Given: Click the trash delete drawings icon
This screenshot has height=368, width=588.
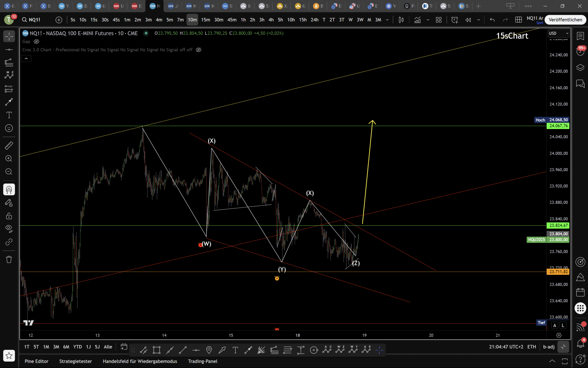Looking at the screenshot, I should pyautogui.click(x=9, y=259).
